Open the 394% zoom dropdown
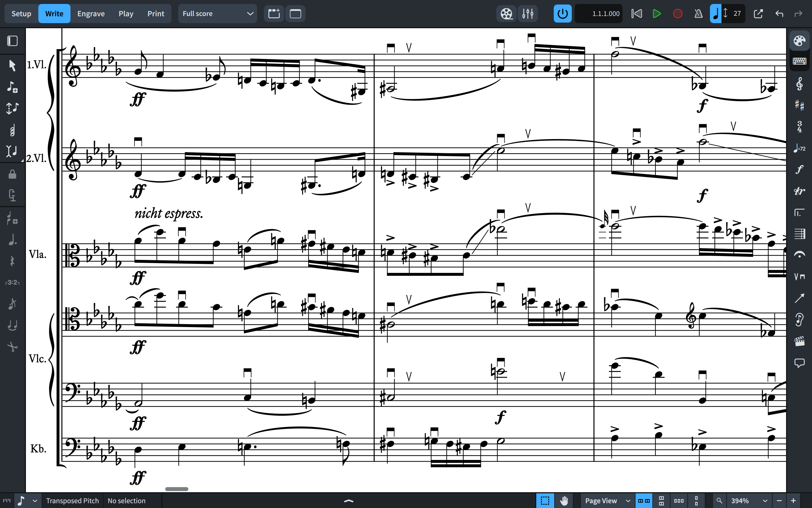This screenshot has height=508, width=812. (749, 501)
